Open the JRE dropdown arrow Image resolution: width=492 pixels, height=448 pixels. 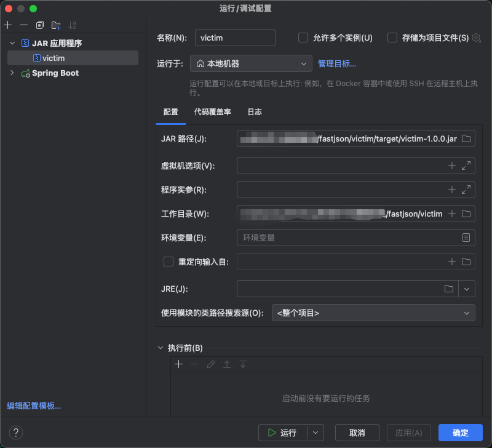coord(467,289)
